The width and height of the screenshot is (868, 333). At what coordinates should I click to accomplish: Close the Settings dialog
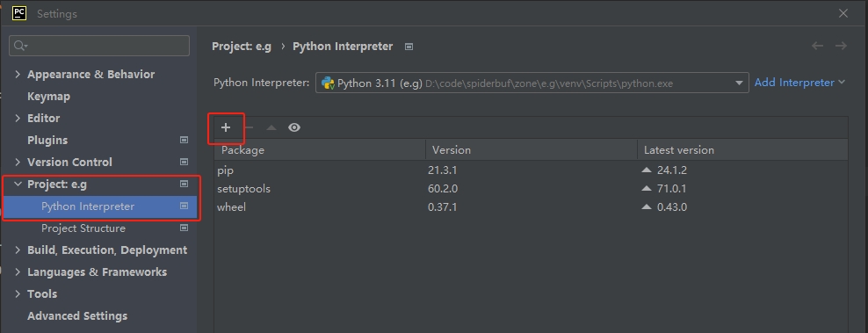(x=843, y=13)
